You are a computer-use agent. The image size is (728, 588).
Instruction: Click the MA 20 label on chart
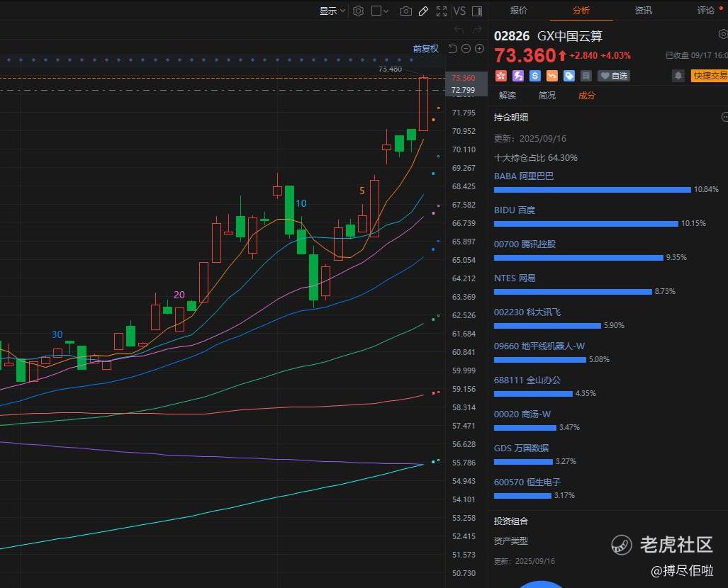point(179,295)
